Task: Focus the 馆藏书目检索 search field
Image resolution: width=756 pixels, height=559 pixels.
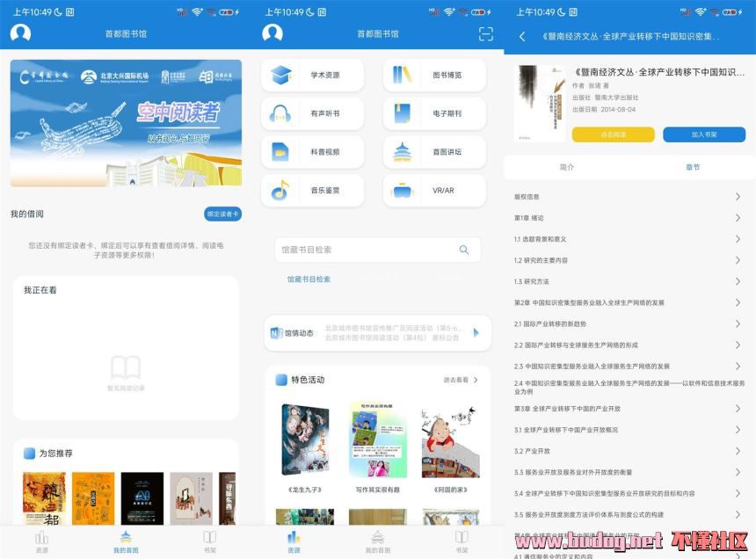Action: (377, 250)
